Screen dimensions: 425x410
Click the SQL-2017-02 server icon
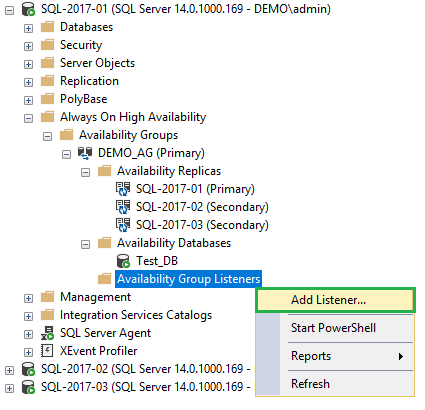(x=28, y=369)
